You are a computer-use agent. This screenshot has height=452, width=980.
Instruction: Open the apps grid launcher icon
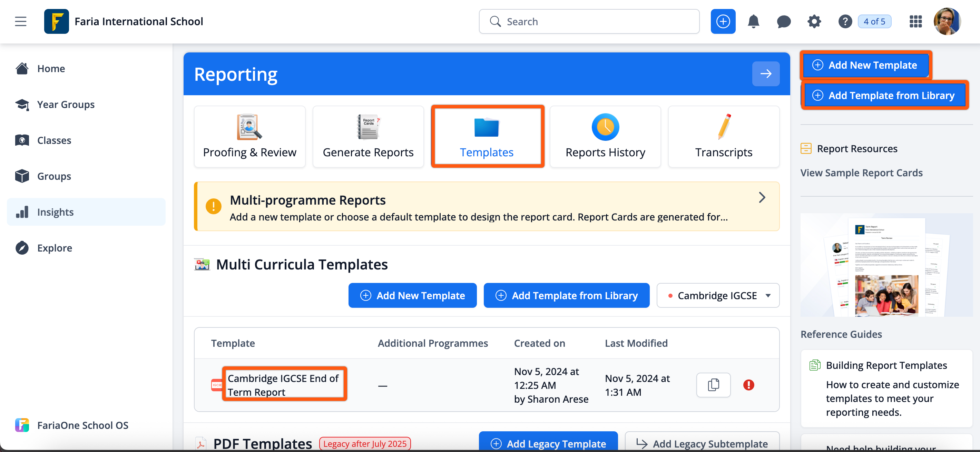pyautogui.click(x=915, y=22)
